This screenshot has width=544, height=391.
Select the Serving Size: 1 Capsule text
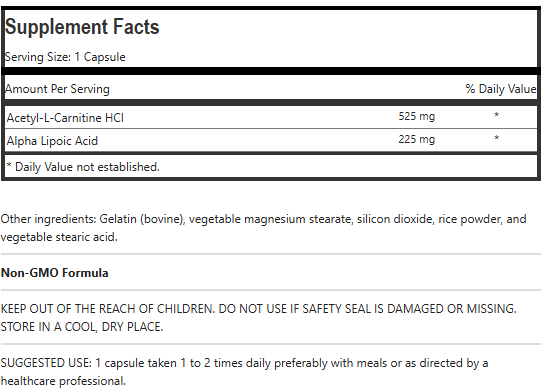pyautogui.click(x=65, y=57)
